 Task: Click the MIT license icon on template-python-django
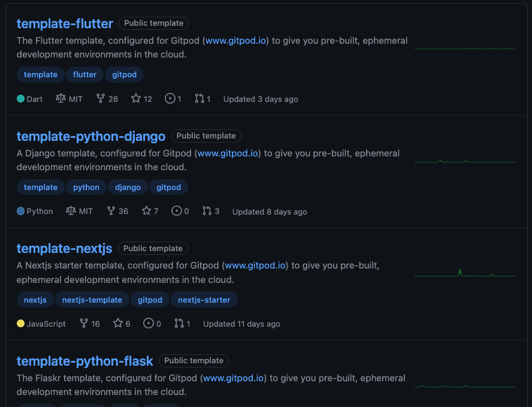tap(71, 212)
